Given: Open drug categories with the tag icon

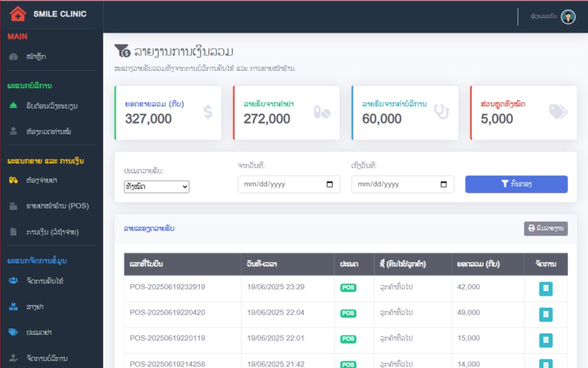Looking at the screenshot, I should 14,332.
